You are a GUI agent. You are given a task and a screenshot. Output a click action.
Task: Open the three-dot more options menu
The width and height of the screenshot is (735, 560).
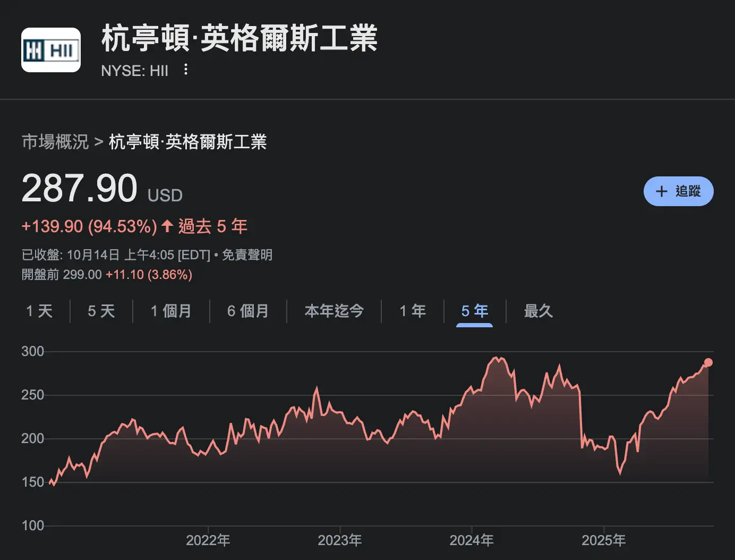click(x=185, y=70)
